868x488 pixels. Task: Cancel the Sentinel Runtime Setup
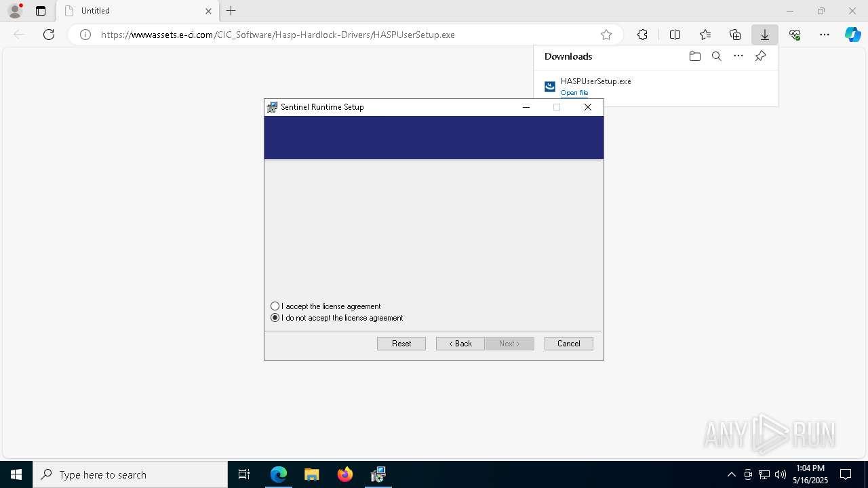[x=569, y=344]
